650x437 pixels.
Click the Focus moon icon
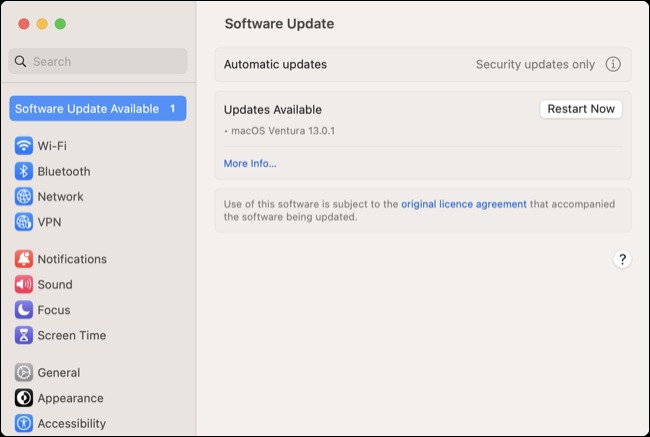click(x=24, y=310)
